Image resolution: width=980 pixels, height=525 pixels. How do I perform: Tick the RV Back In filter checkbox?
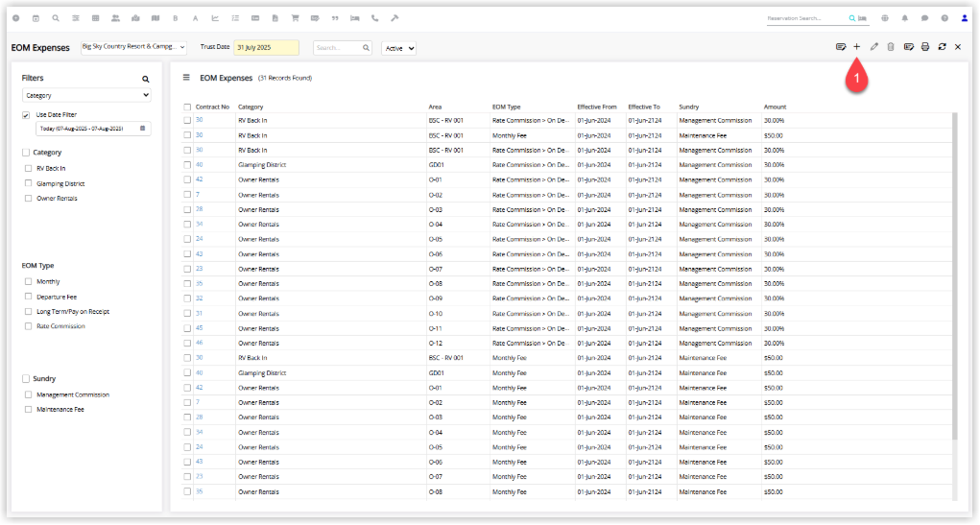click(28, 168)
